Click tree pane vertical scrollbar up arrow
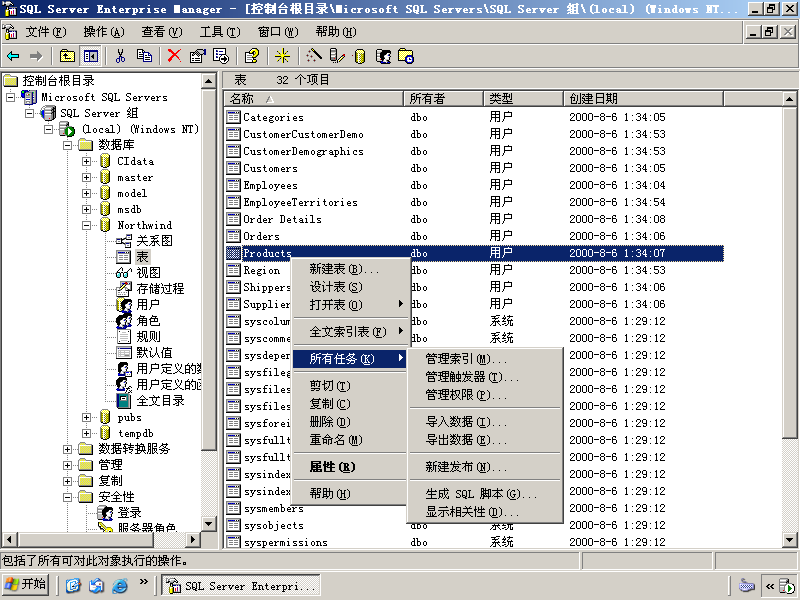The width and height of the screenshot is (800, 600). [x=209, y=81]
